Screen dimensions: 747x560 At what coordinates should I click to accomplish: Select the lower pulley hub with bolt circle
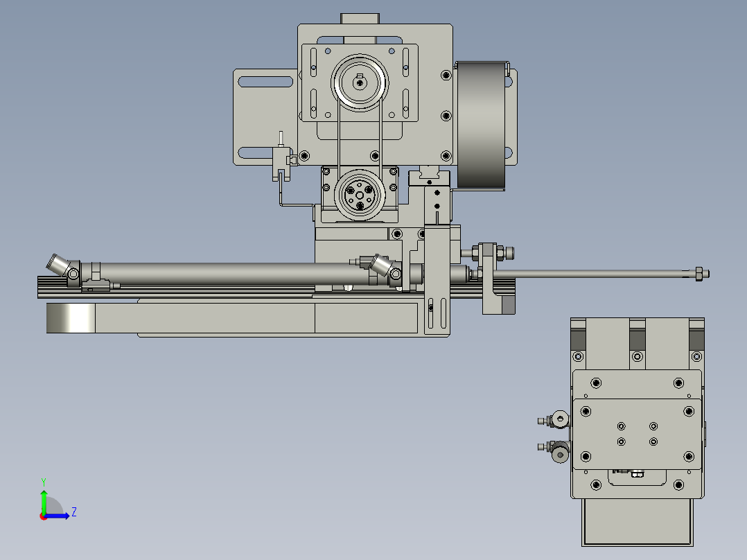pyautogui.click(x=360, y=195)
